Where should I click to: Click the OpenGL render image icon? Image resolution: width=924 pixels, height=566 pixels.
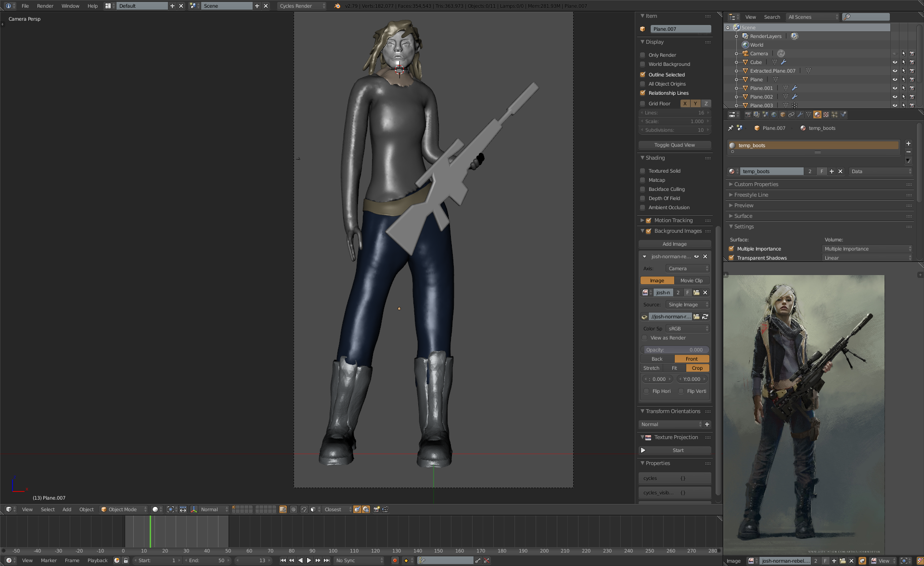377,509
